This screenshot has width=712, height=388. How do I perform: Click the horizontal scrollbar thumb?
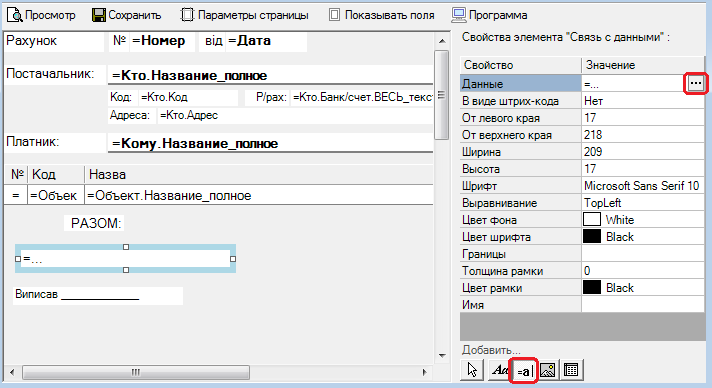coord(136,372)
